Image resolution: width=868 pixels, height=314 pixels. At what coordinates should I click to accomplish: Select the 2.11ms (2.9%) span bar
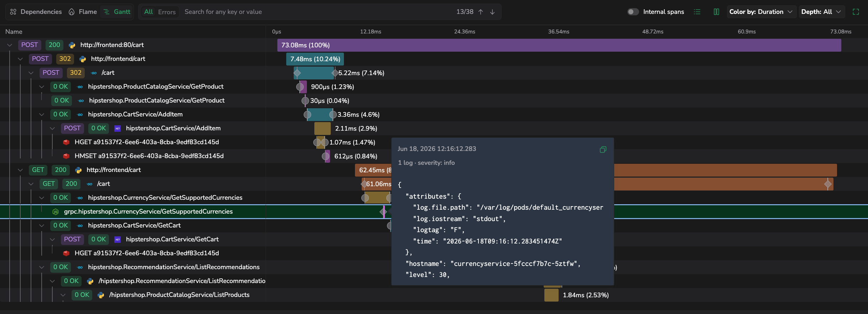(x=323, y=129)
